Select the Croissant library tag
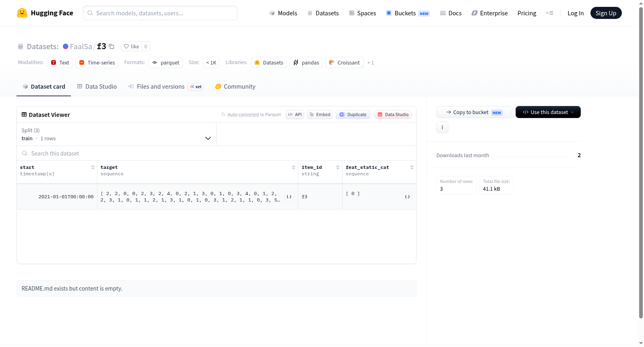Viewport: 644px width, 347px height. point(345,62)
